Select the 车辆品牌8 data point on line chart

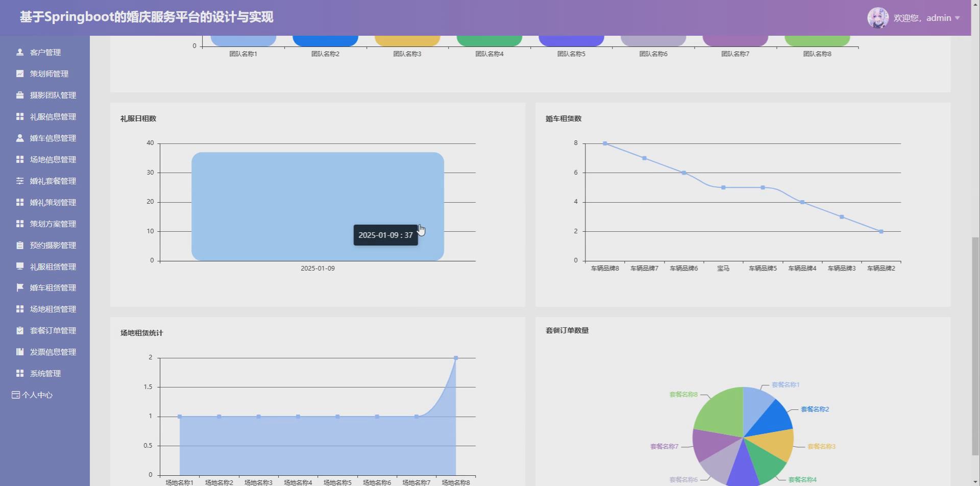tap(605, 143)
